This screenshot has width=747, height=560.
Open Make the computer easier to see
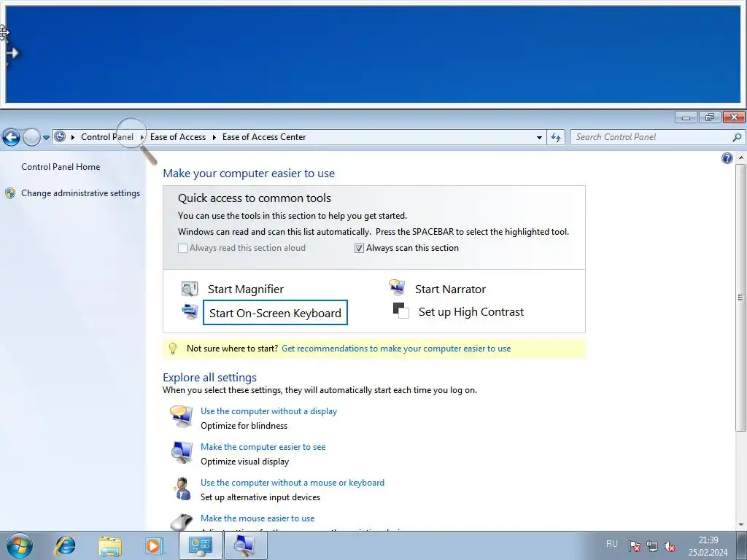pyautogui.click(x=263, y=447)
